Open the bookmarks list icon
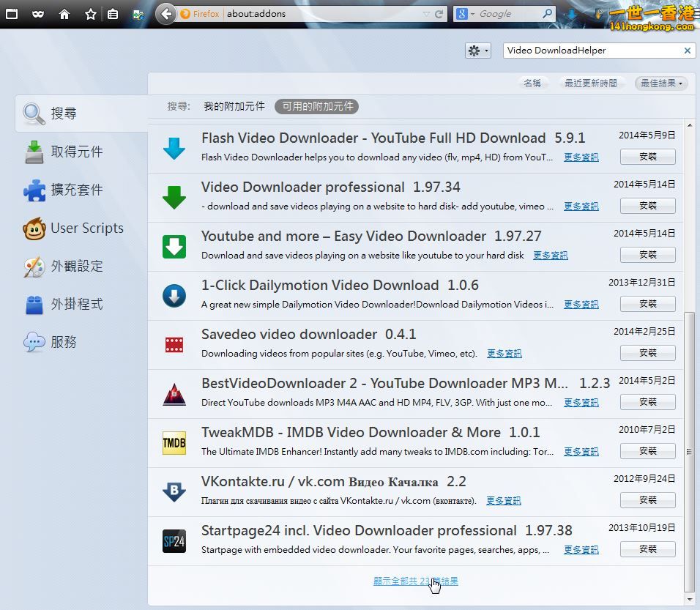 [113, 14]
